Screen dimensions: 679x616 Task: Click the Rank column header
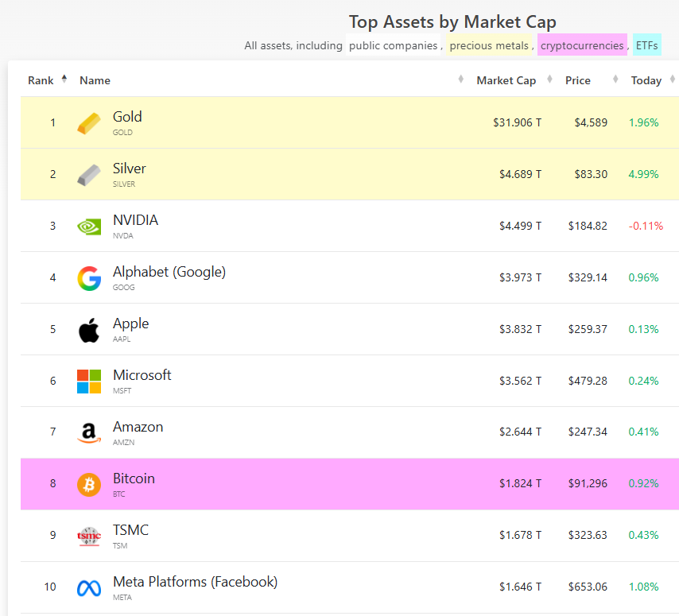tap(41, 80)
